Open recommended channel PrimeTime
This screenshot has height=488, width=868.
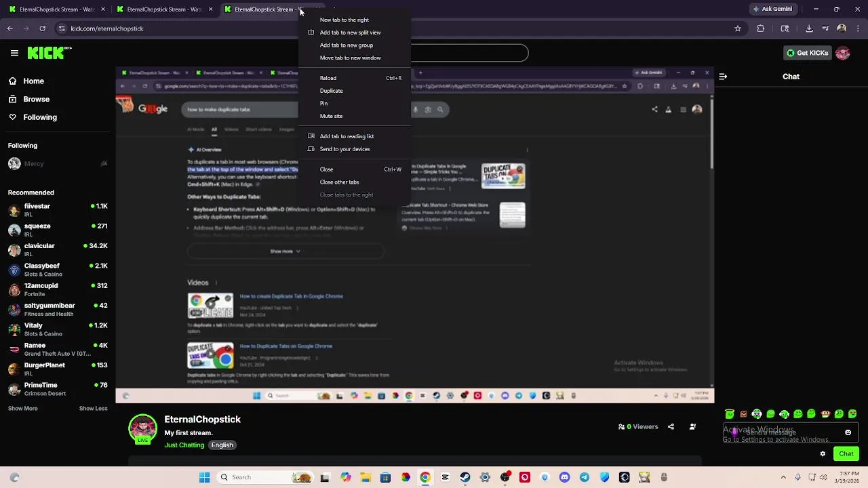[57, 389]
